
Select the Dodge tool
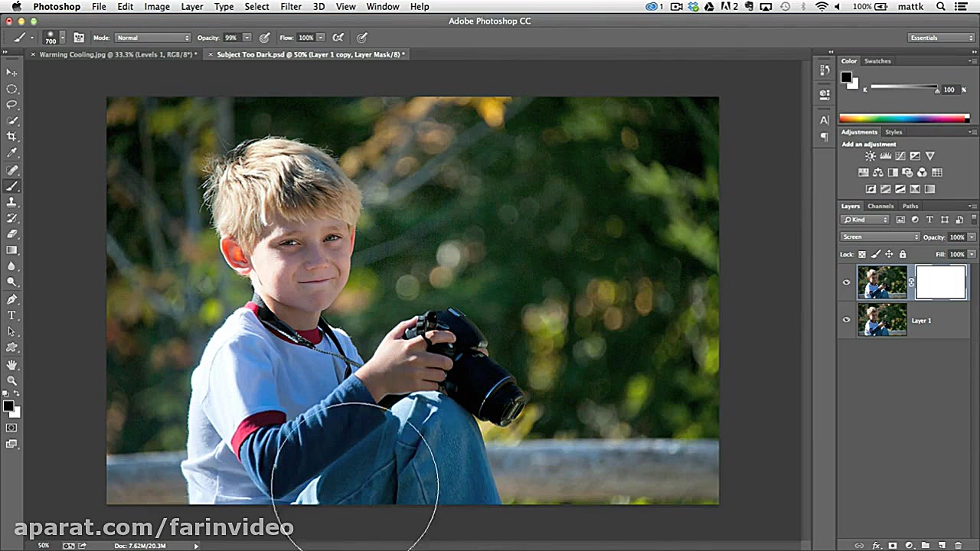pos(11,282)
